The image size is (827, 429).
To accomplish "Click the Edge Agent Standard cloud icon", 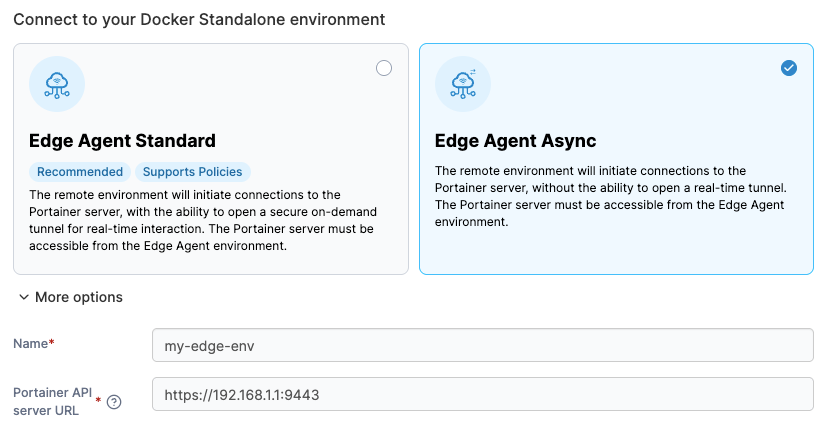I will 57,84.
